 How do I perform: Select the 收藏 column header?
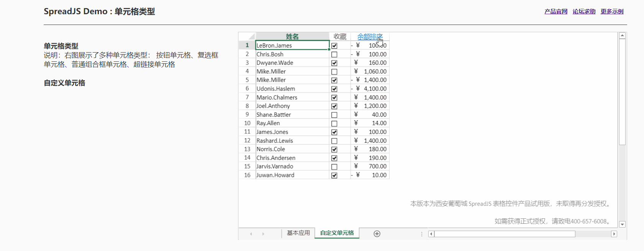(x=340, y=36)
